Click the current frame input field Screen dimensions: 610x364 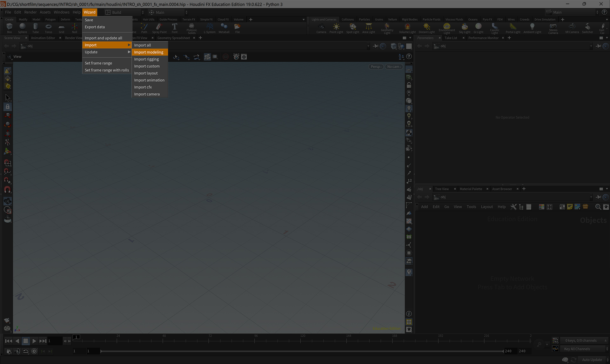pos(55,341)
